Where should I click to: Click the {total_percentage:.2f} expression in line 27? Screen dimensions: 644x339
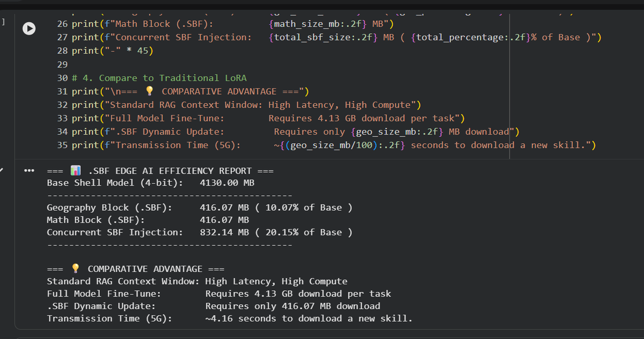(470, 37)
